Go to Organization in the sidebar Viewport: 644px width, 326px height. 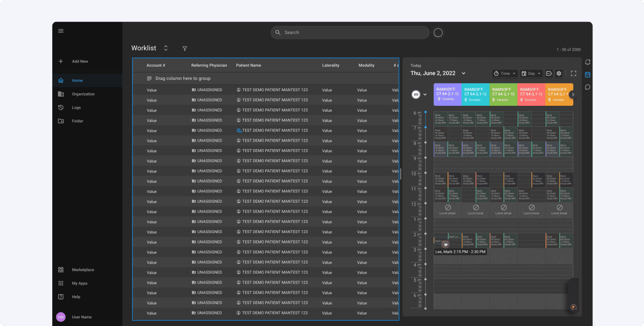[83, 94]
